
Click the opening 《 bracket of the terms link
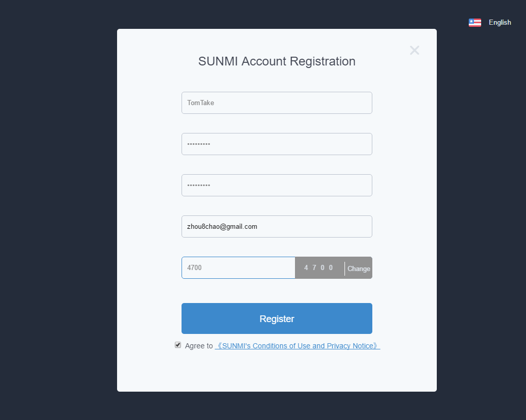218,346
